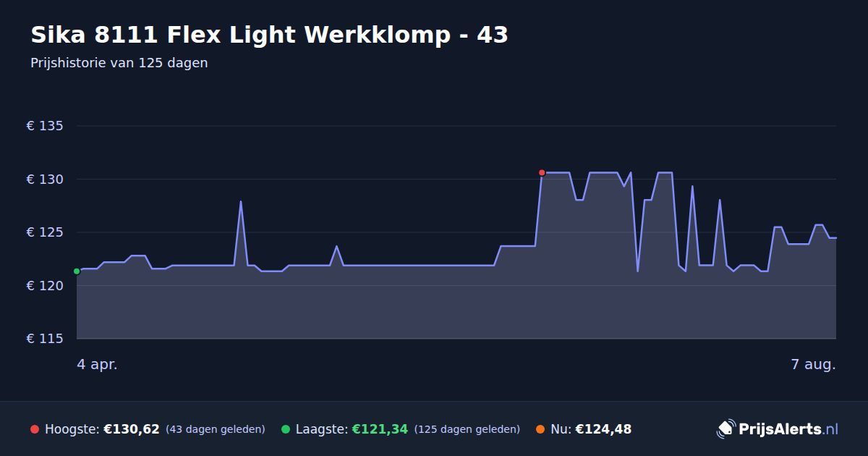Click the highest price value €130,62

[131, 429]
